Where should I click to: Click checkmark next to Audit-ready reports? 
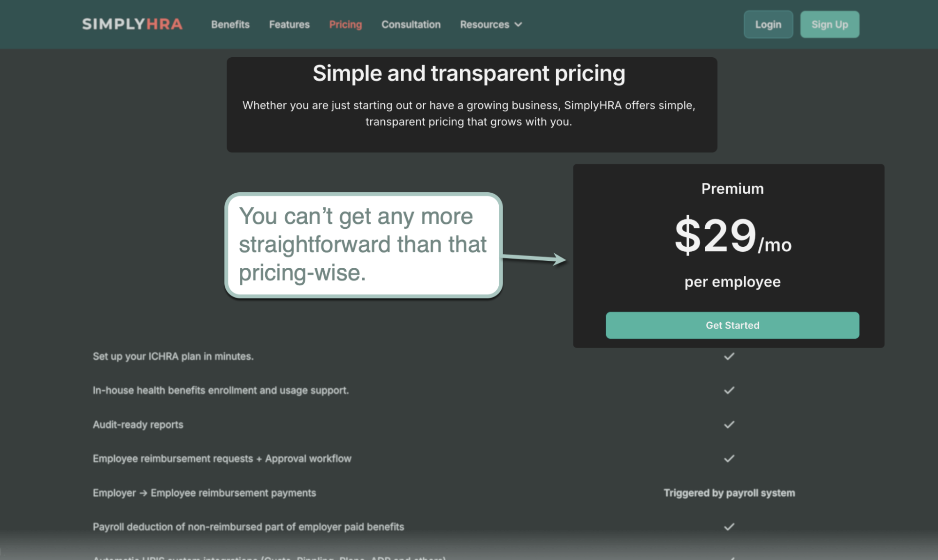[729, 424]
